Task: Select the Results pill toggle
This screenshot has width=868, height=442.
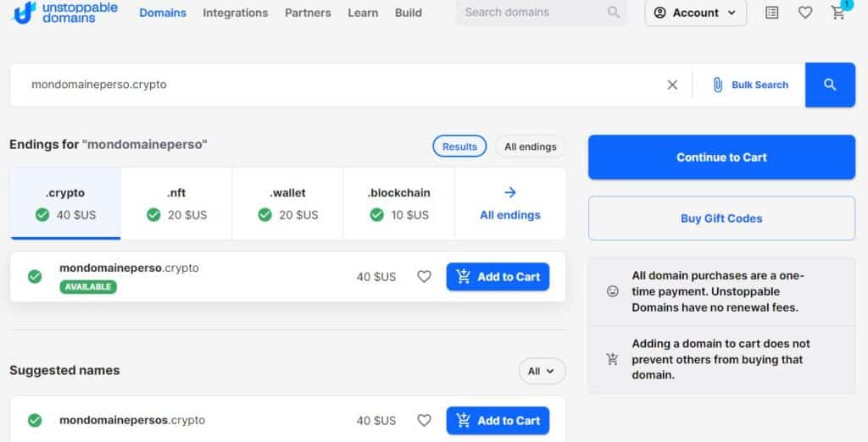Action: 459,146
